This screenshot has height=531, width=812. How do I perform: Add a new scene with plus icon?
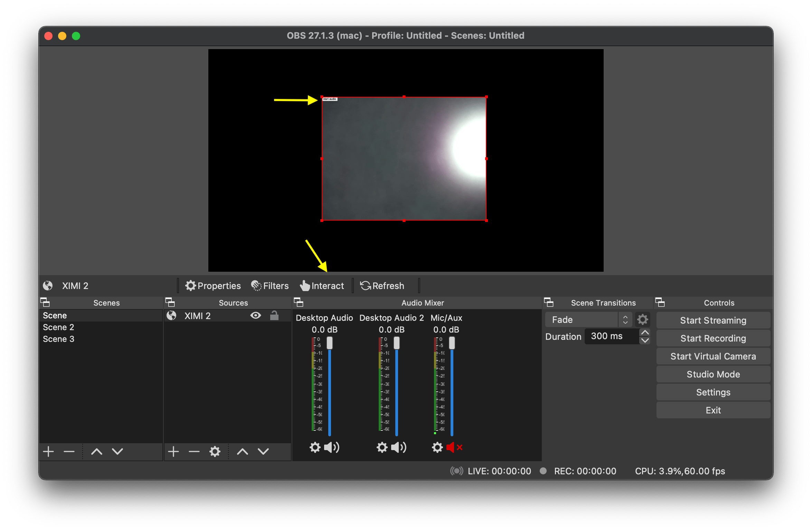click(x=48, y=451)
